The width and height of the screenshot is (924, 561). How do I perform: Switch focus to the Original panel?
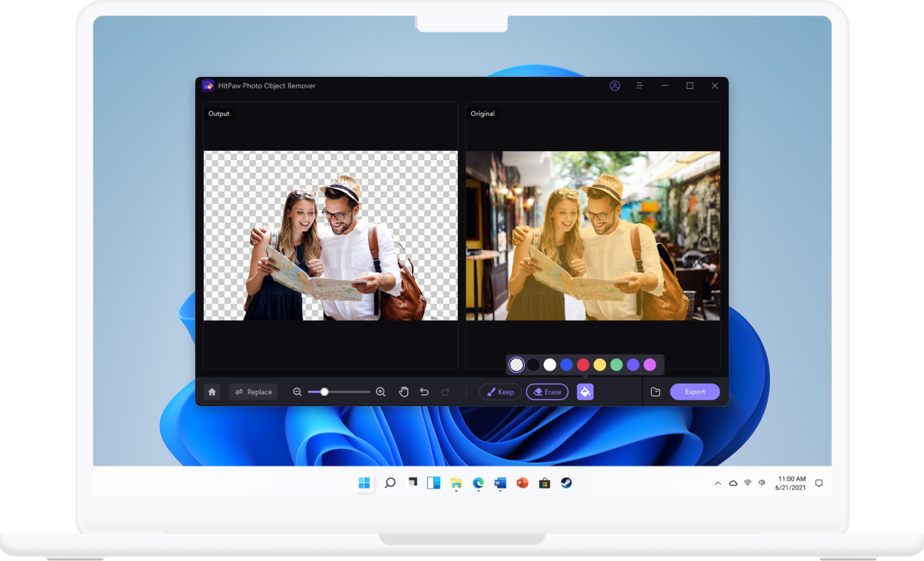[484, 113]
